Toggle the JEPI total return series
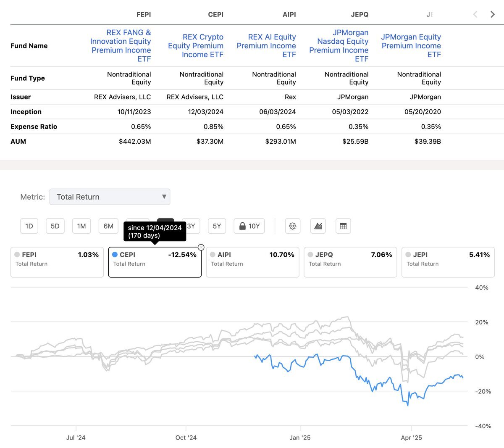The image size is (504, 448). 448,262
